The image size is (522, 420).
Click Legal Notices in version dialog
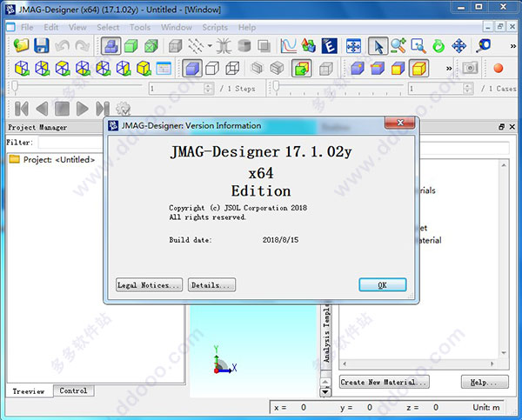point(149,285)
